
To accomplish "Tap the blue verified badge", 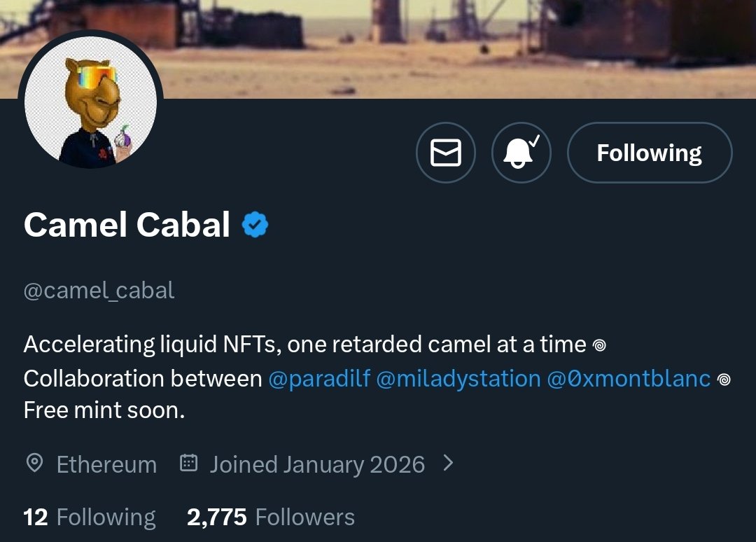I will pos(255,225).
